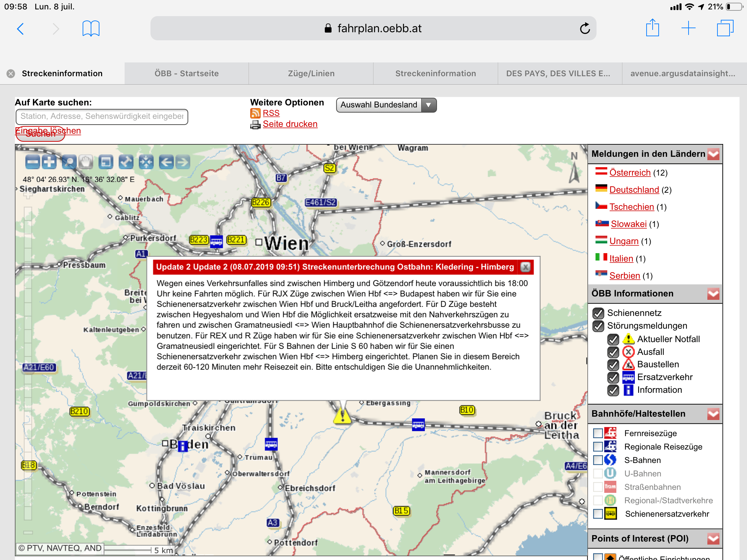This screenshot has height=560, width=747.
Task: Open the Auswahl Bundesland dropdown
Action: point(386,105)
